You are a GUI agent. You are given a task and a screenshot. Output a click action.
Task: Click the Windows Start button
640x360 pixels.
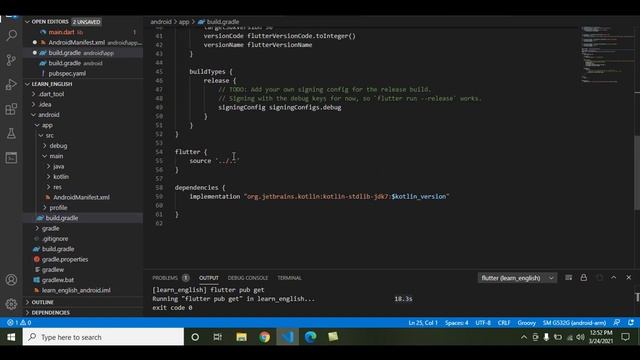tap(11, 337)
